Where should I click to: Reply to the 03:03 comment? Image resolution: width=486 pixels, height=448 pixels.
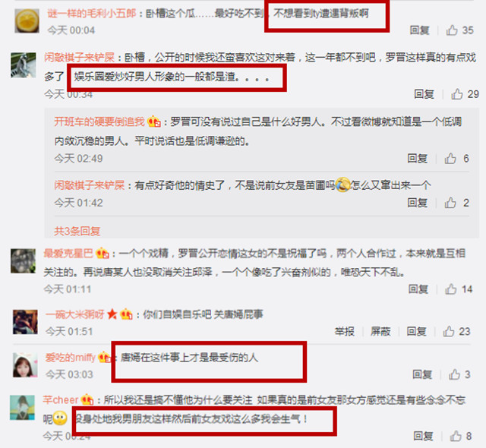(x=422, y=374)
